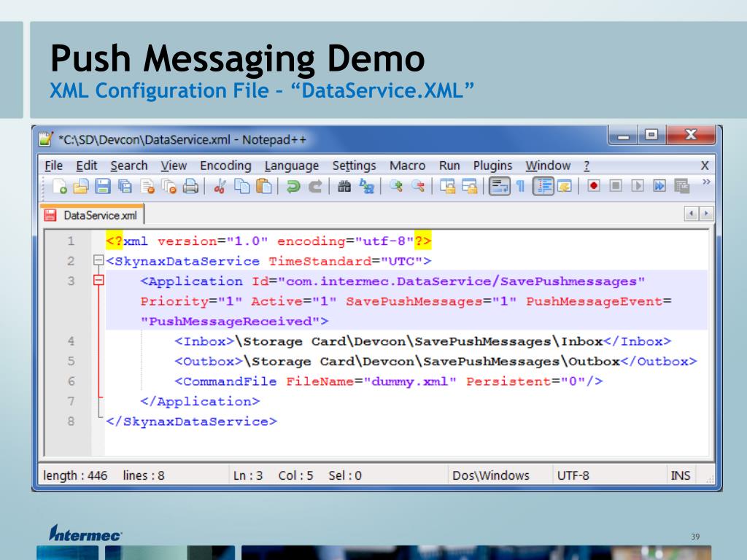
Task: Open the ? help menu
Action: (x=587, y=166)
